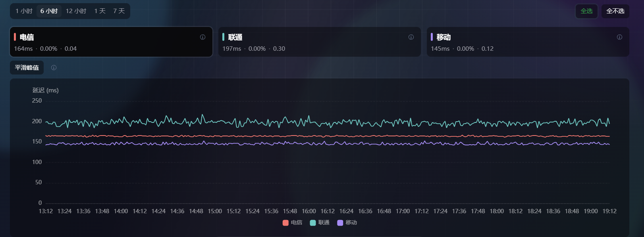Click the 250 y-axis label
This screenshot has width=644, height=237.
point(37,101)
